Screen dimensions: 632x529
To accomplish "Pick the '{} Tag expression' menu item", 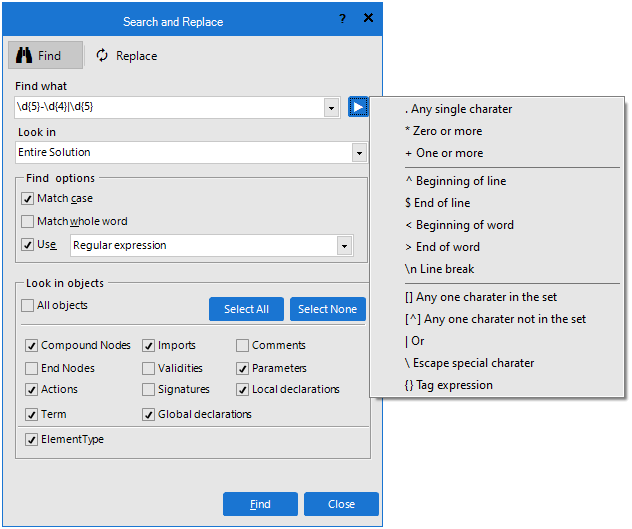I will coord(448,385).
